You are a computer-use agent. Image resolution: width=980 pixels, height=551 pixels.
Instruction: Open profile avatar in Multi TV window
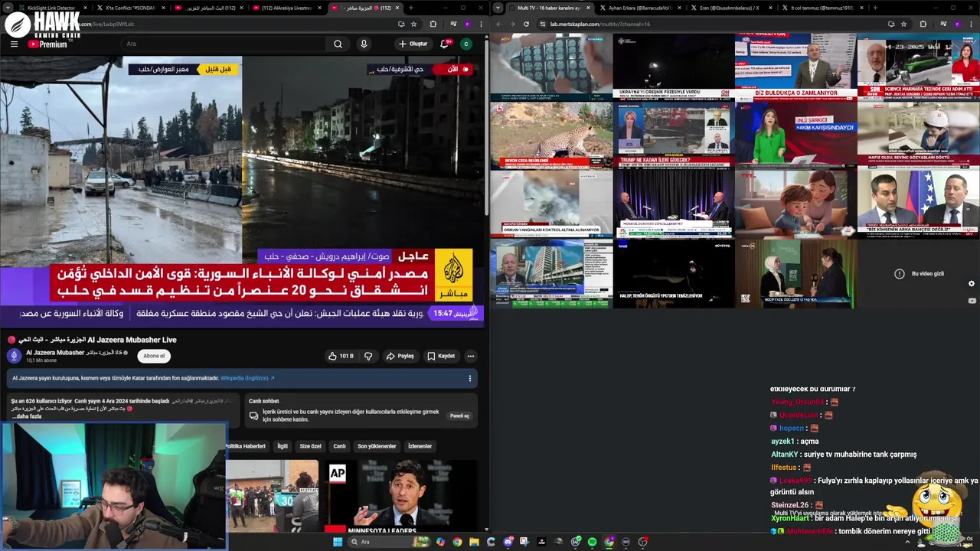click(956, 24)
